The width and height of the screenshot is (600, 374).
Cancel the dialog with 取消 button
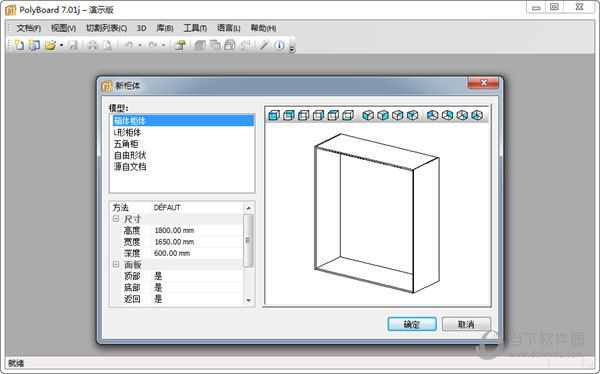[466, 324]
